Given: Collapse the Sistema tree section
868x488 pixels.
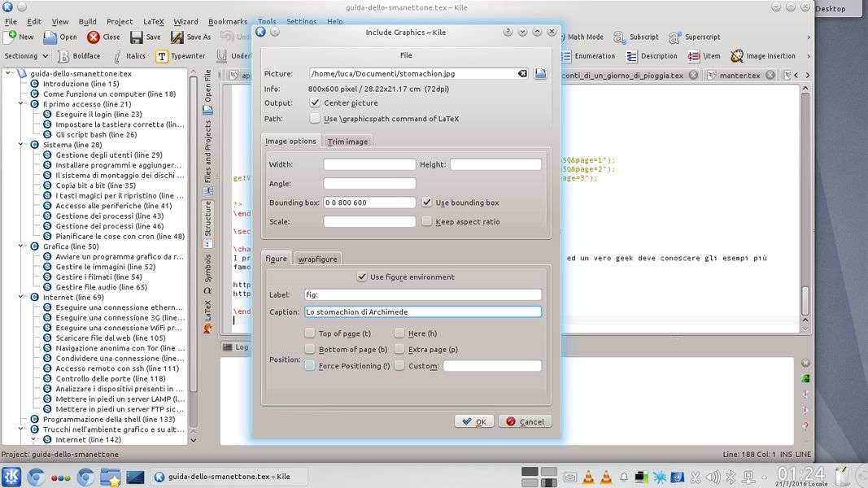Looking at the screenshot, I should [22, 145].
